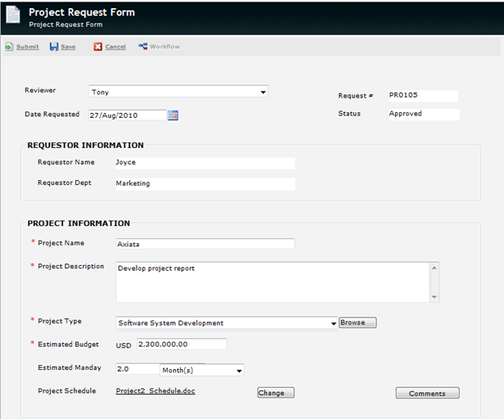Screen dimensions: 504x420
Task: Click the Estimated Budget label
Action: click(68, 344)
